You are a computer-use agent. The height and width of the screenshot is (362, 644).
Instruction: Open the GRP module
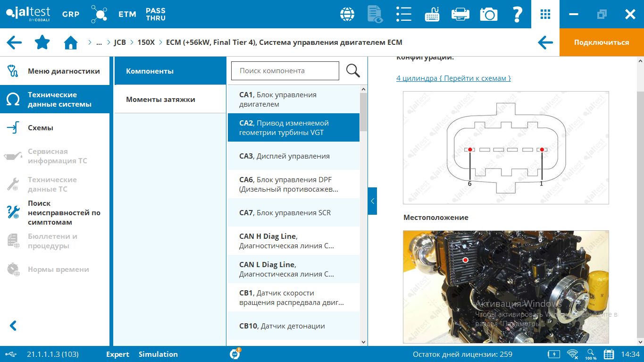[71, 14]
